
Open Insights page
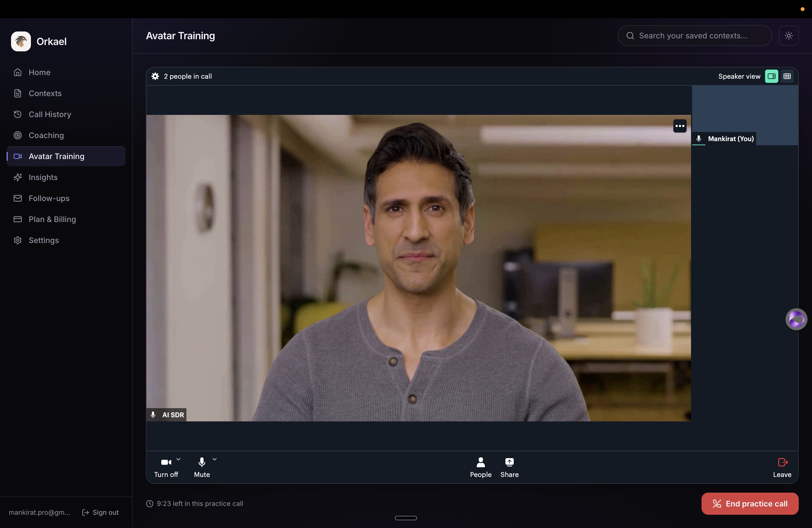pyautogui.click(x=66, y=177)
